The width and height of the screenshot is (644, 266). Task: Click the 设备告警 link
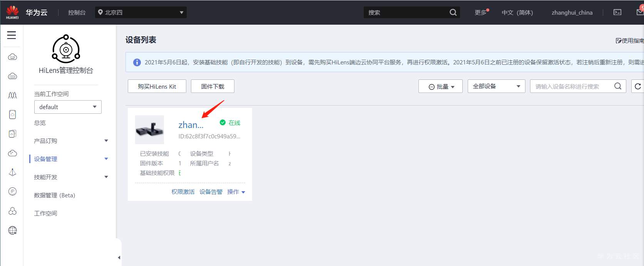point(211,192)
